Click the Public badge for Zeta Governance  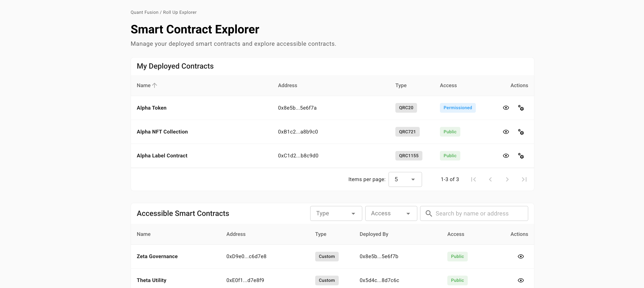[457, 256]
